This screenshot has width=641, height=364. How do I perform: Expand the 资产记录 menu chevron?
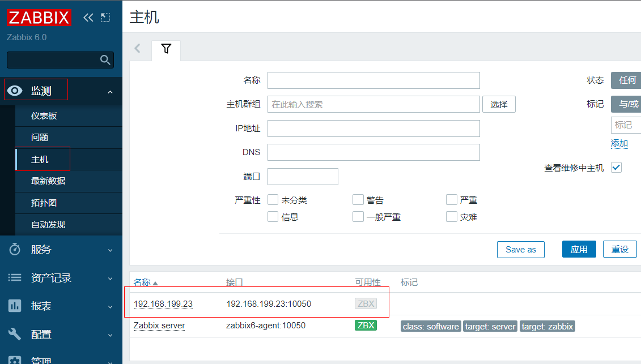pyautogui.click(x=110, y=279)
